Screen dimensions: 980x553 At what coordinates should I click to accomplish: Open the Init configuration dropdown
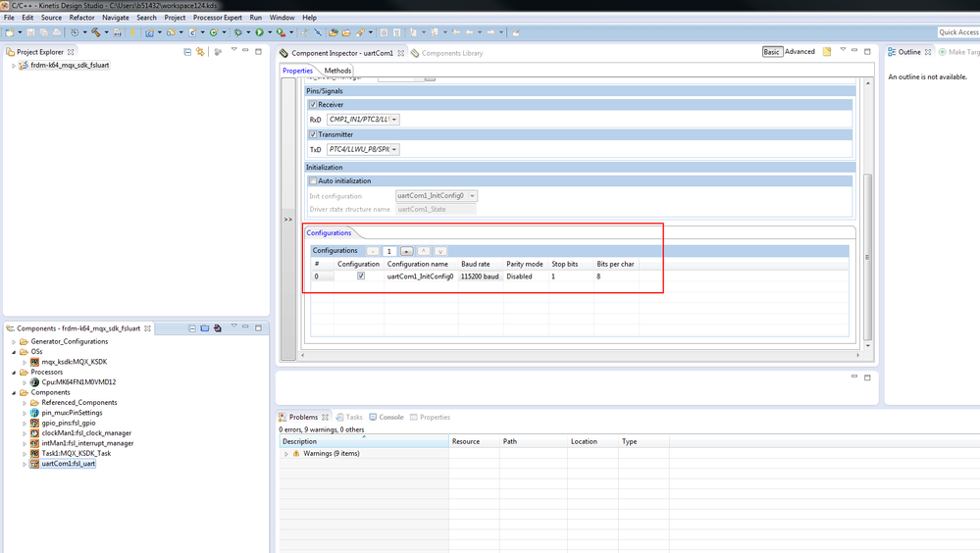473,195
